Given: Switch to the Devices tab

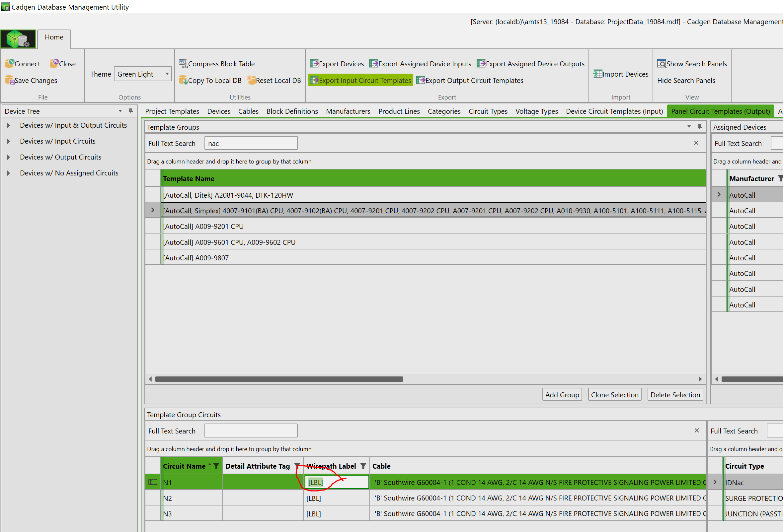Looking at the screenshot, I should (x=219, y=111).
